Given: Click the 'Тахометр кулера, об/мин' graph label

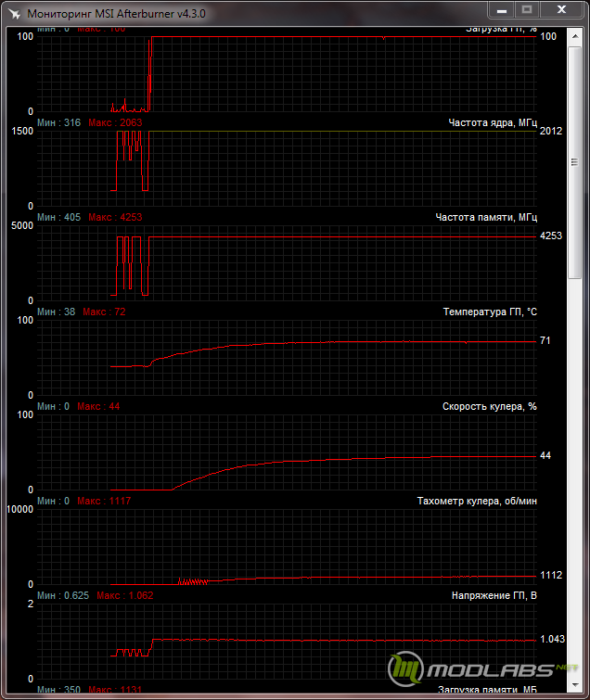Looking at the screenshot, I should pos(477,502).
